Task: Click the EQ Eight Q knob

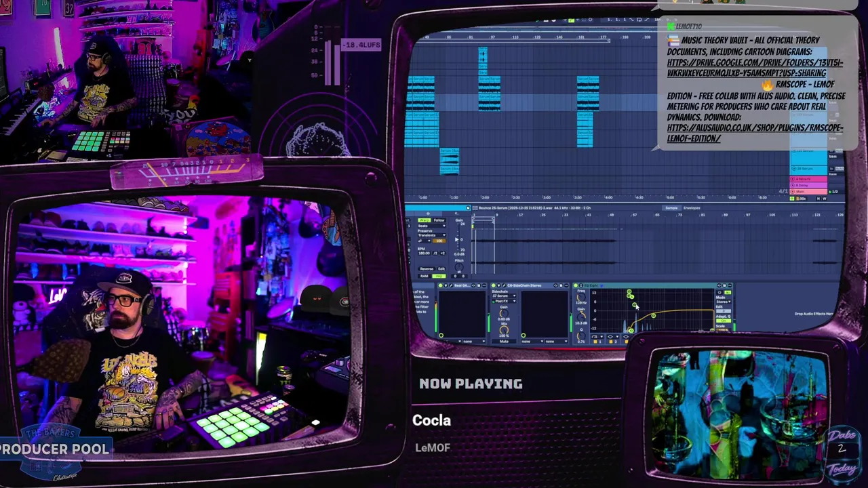Action: pos(581,336)
